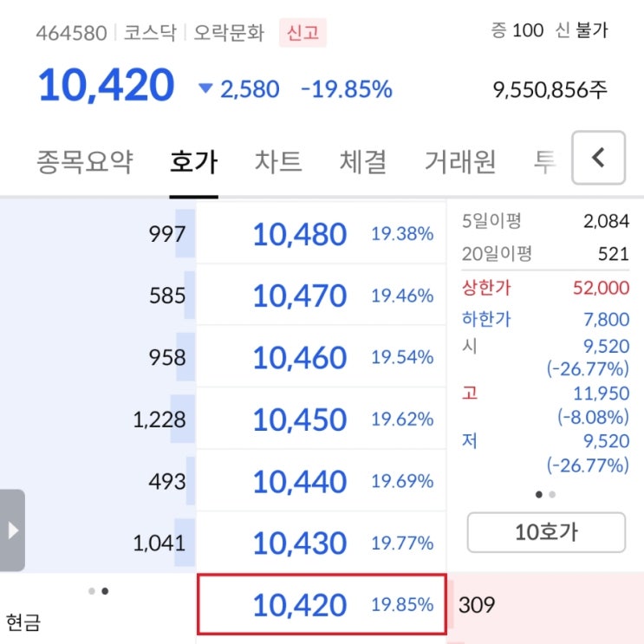The height and width of the screenshot is (644, 644).
Task: Open the 종목요약 tab
Action: 84,161
